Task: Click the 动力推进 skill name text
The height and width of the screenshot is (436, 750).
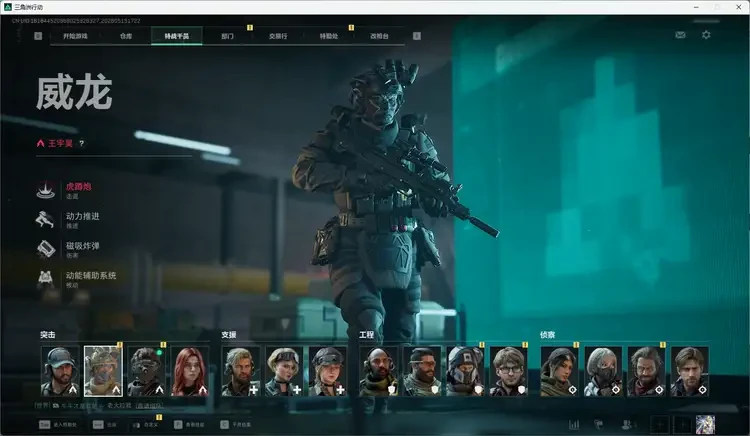Action: [x=83, y=216]
